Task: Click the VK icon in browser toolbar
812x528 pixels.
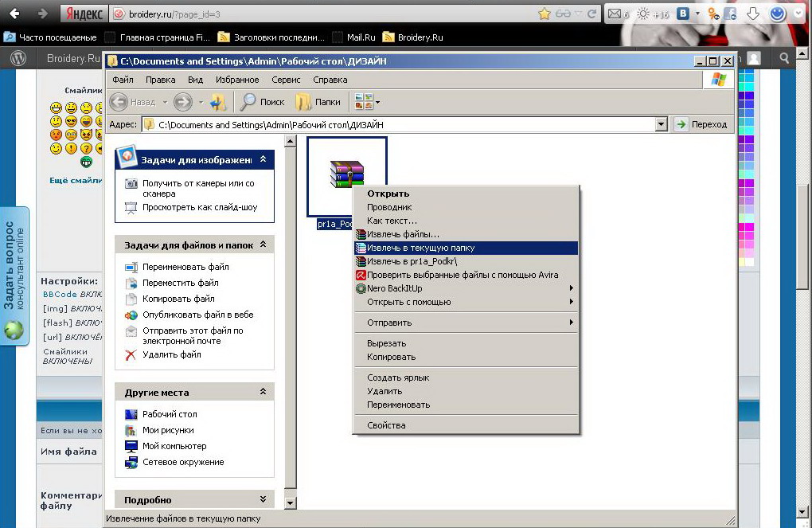Action: (683, 14)
